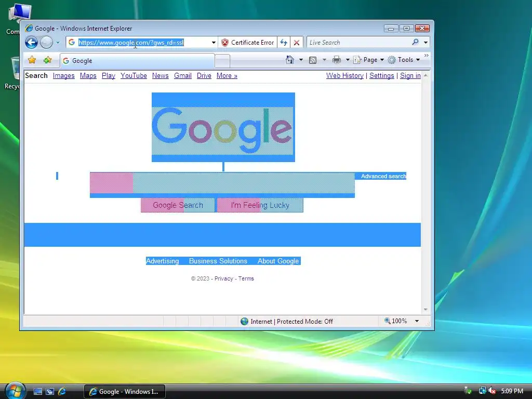Viewport: 532px width, 399px height.
Task: Click Switch between windows quick launch icon
Action: point(50,392)
